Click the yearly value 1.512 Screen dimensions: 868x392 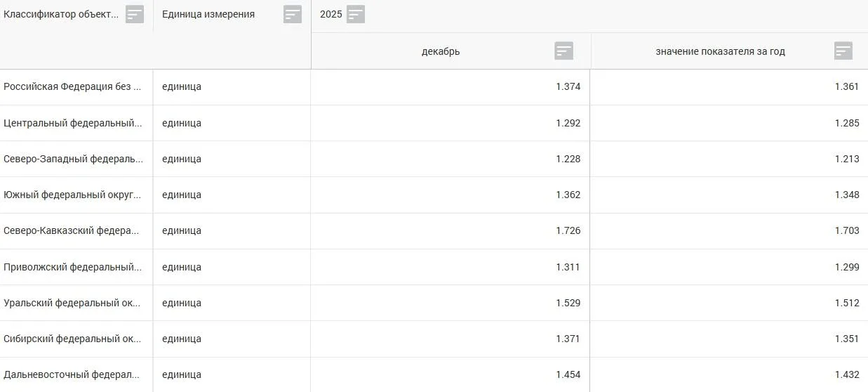point(847,303)
